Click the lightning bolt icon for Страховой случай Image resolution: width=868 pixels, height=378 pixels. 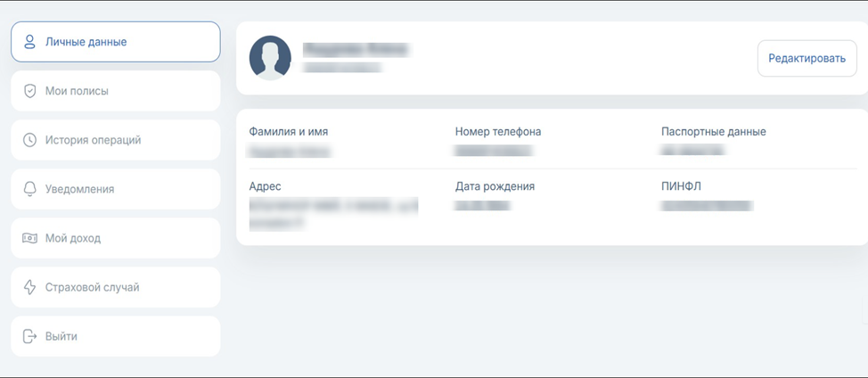(x=29, y=287)
